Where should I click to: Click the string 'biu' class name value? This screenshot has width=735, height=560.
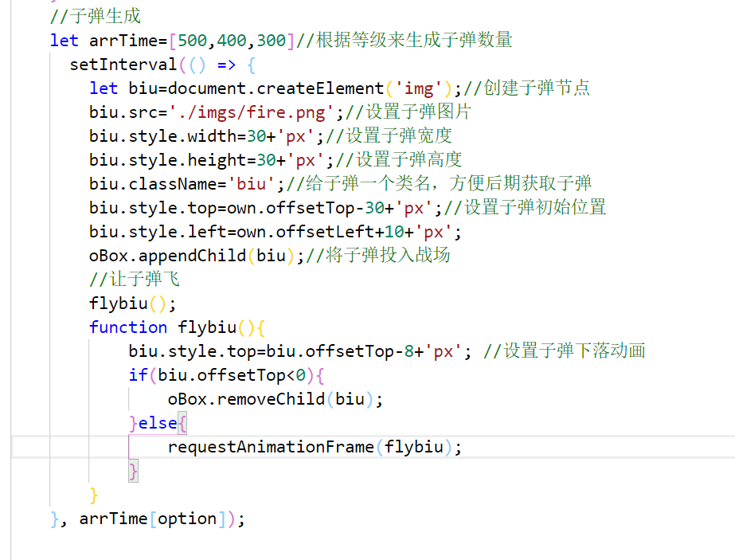[x=252, y=184]
